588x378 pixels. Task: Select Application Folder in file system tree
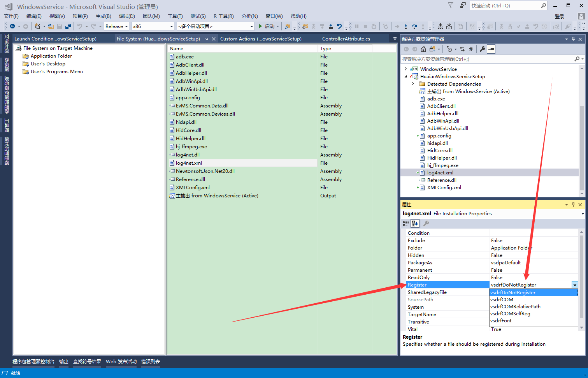click(51, 56)
